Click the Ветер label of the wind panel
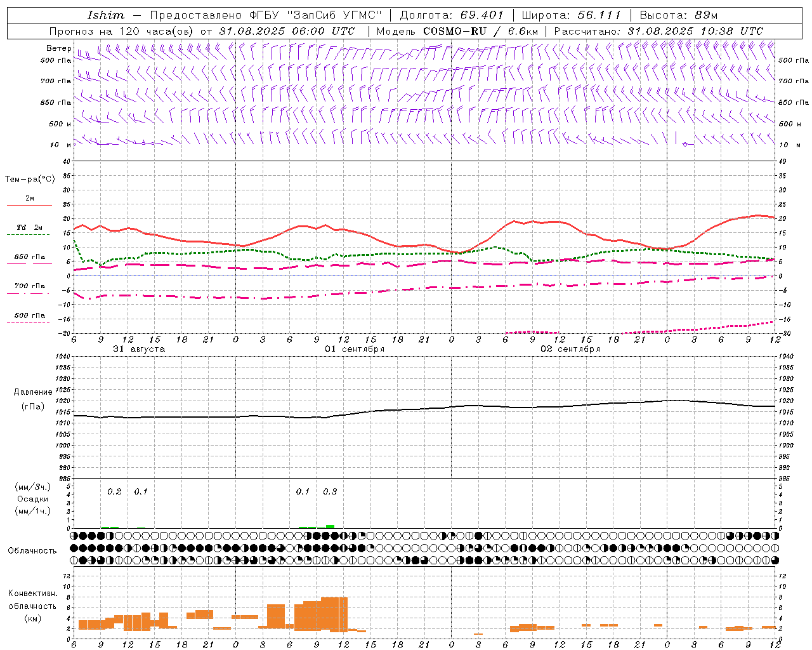The image size is (812, 650). click(58, 48)
